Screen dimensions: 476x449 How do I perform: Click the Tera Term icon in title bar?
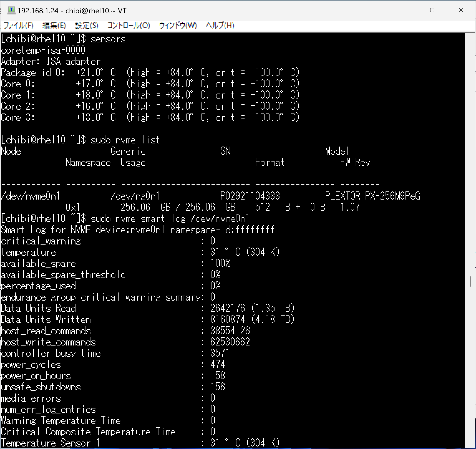click(x=11, y=10)
